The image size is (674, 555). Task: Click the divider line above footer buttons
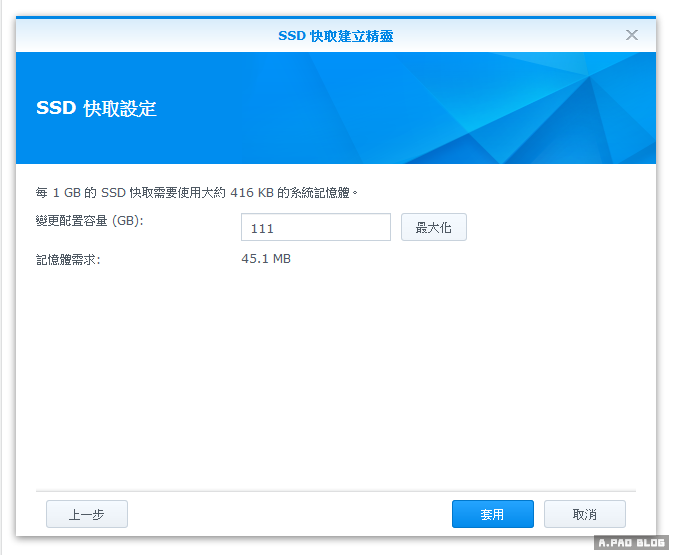pyautogui.click(x=335, y=491)
